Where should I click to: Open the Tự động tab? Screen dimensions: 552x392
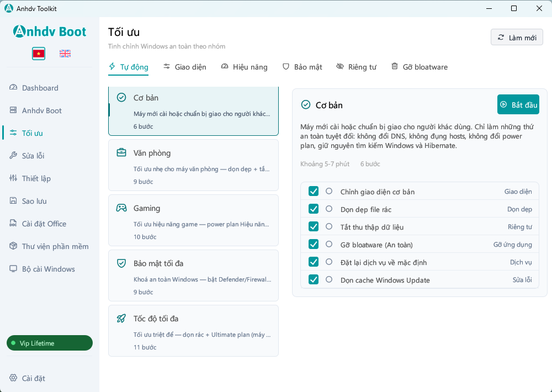[x=128, y=67]
